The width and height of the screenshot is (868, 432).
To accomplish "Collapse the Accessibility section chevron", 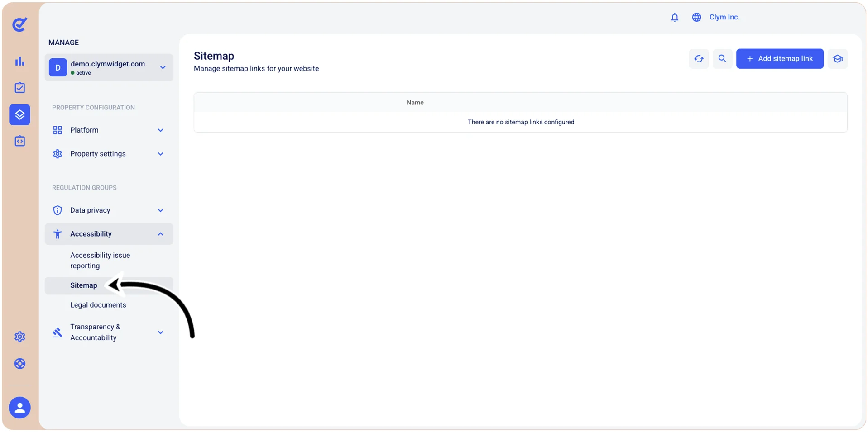I will (160, 234).
